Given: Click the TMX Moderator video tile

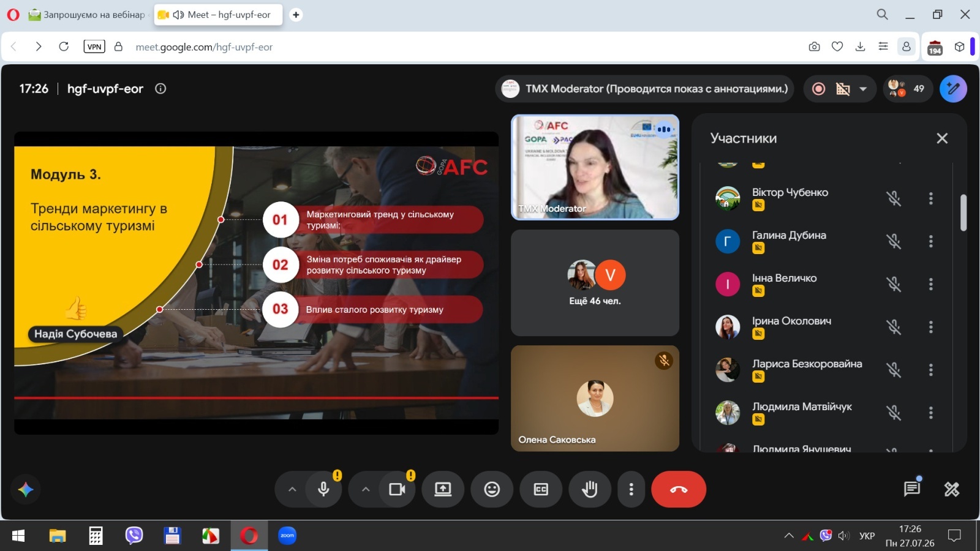Looking at the screenshot, I should click(x=595, y=167).
